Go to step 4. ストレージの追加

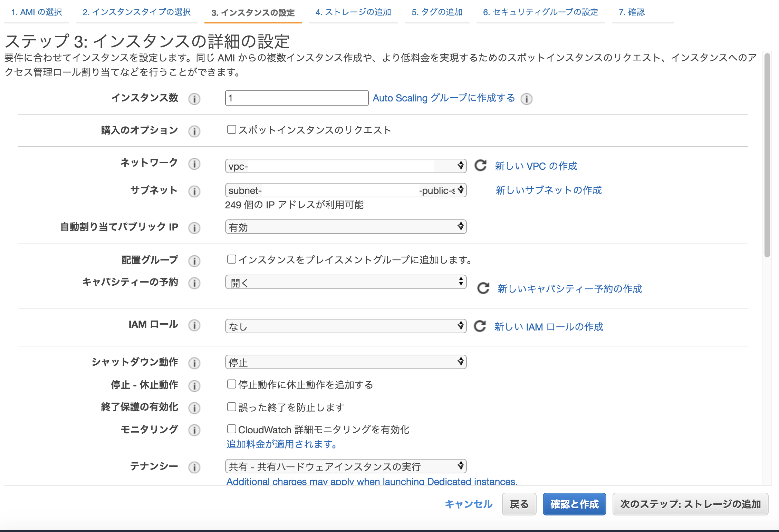coord(353,12)
